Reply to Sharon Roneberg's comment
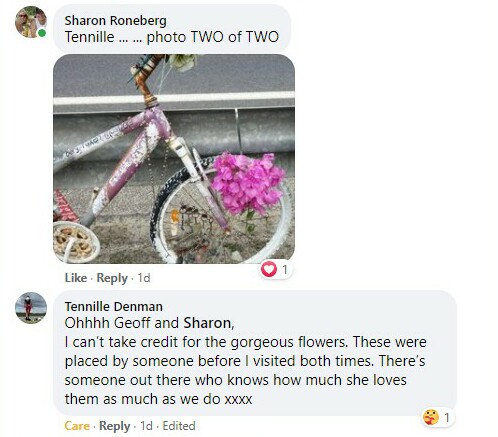The image size is (498, 437). click(112, 278)
